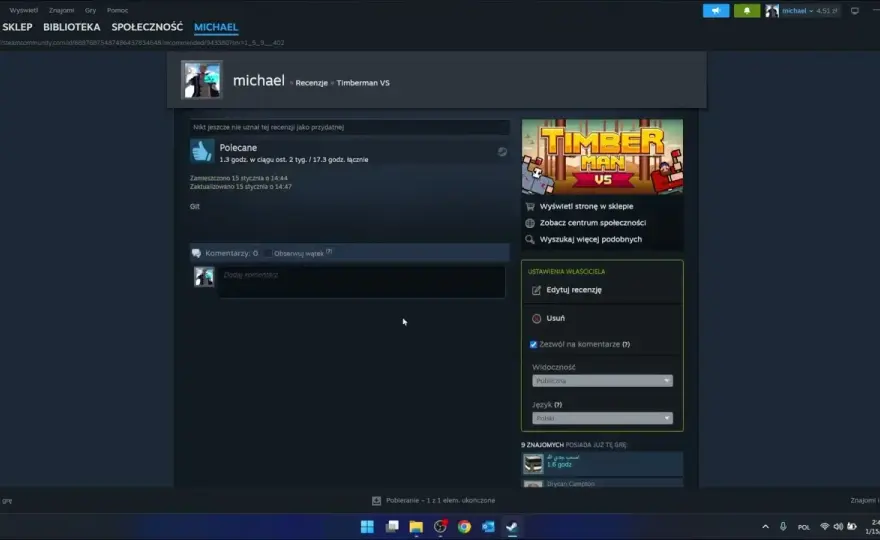880x540 pixels.
Task: Open the Gry menu
Action: click(x=90, y=10)
